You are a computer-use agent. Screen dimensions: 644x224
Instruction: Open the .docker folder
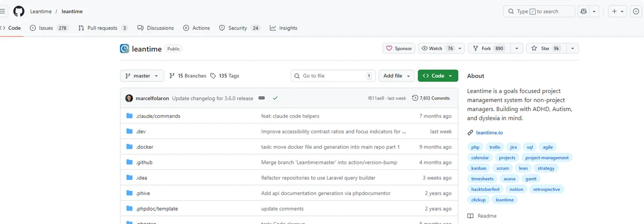click(144, 147)
